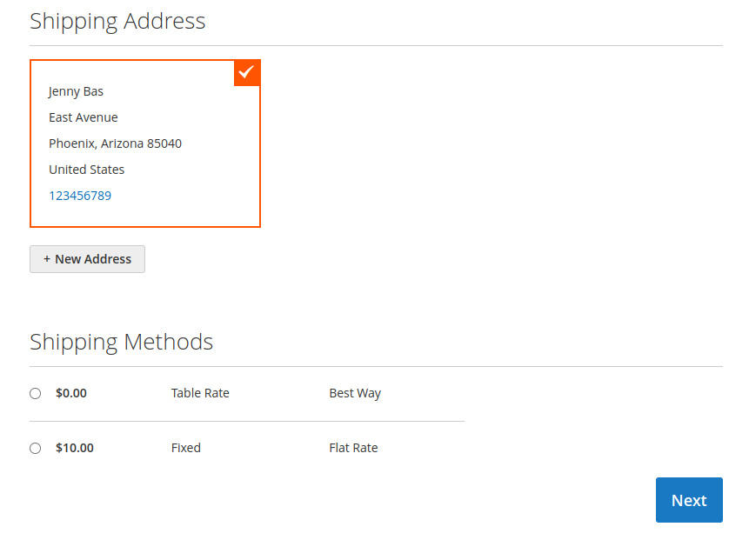The height and width of the screenshot is (560, 749).
Task: Click the Shipping Address heading
Action: 117,22
